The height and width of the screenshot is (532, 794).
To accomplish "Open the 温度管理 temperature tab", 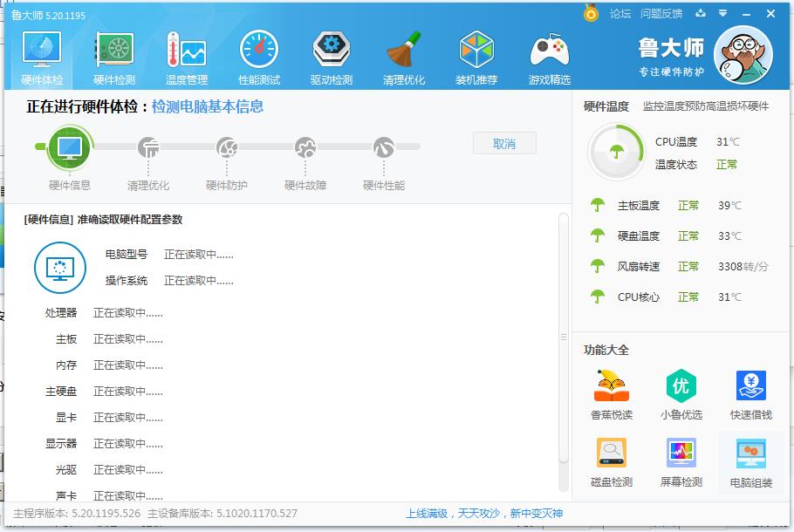I will tap(187, 58).
